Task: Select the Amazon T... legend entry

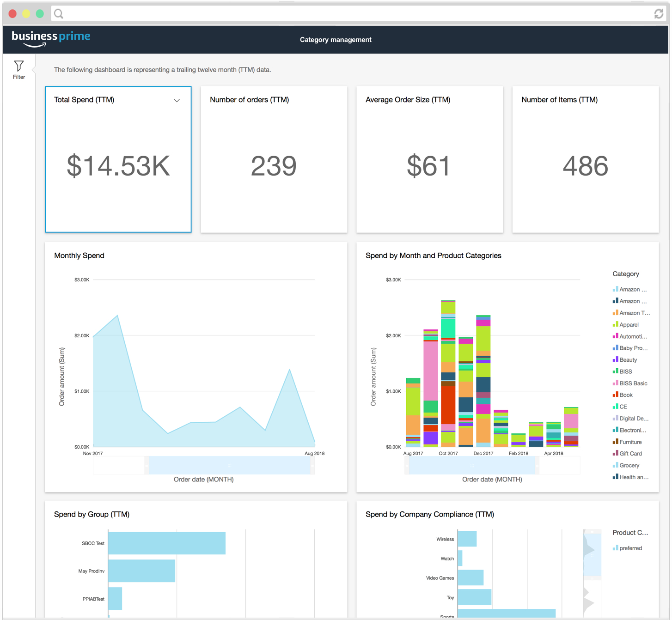Action: 631,313
